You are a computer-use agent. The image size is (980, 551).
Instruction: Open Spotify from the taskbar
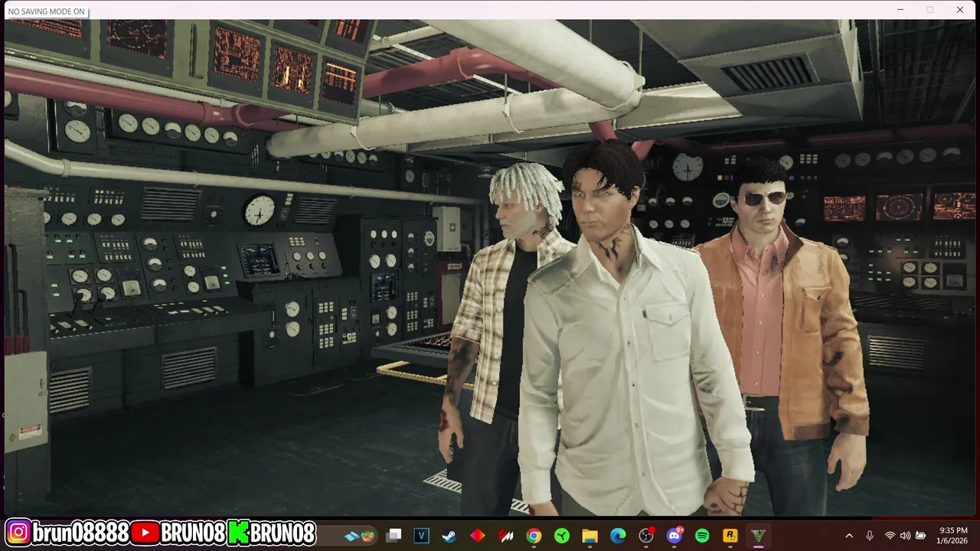(702, 536)
